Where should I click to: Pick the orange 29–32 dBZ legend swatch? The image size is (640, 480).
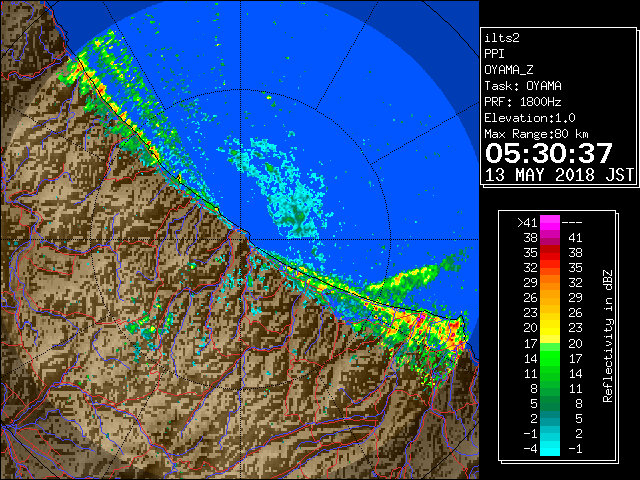tap(550, 283)
